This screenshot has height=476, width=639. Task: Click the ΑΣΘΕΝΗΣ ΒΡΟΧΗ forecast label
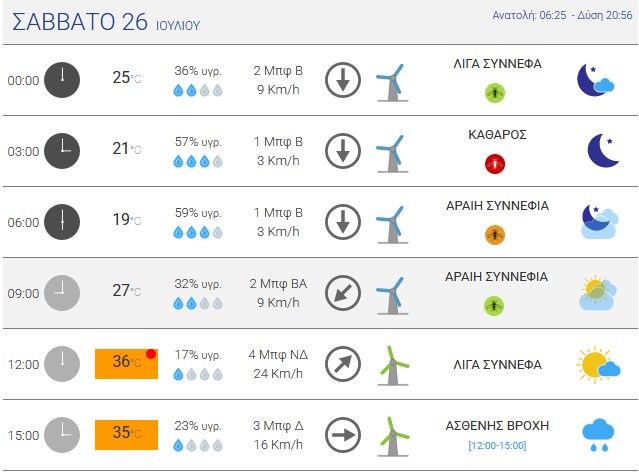pos(497,425)
